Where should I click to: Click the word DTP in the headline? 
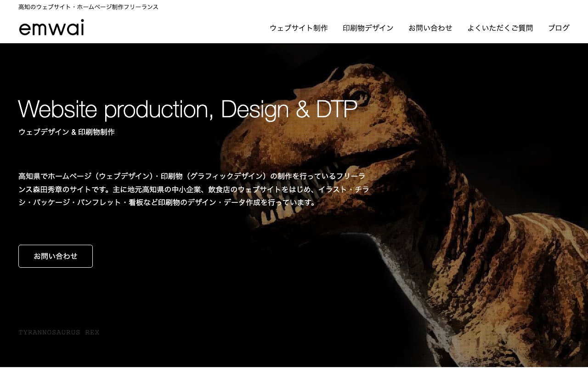337,109
